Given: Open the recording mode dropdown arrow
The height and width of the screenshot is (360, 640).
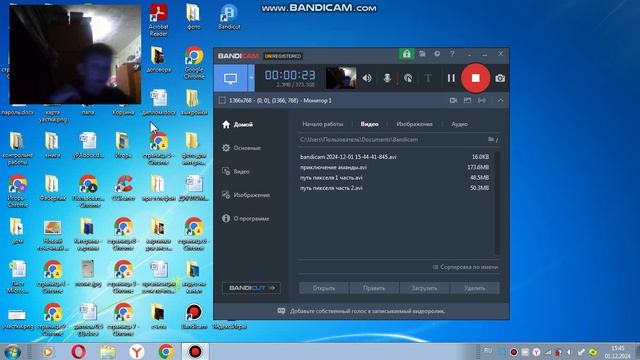Looking at the screenshot, I should (251, 78).
